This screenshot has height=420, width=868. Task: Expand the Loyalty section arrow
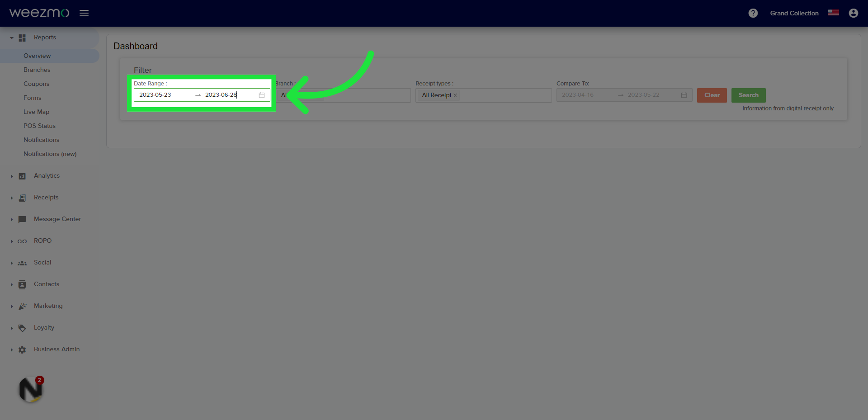click(12, 328)
